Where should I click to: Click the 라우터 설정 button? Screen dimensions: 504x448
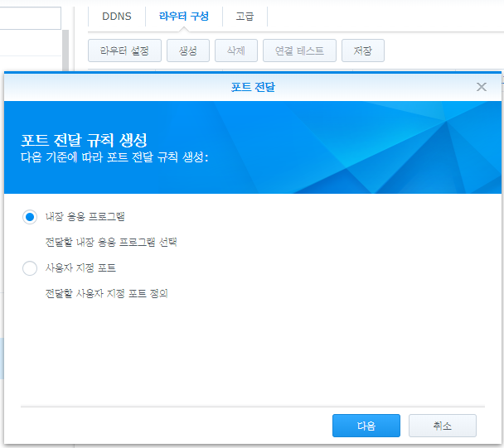pyautogui.click(x=124, y=51)
